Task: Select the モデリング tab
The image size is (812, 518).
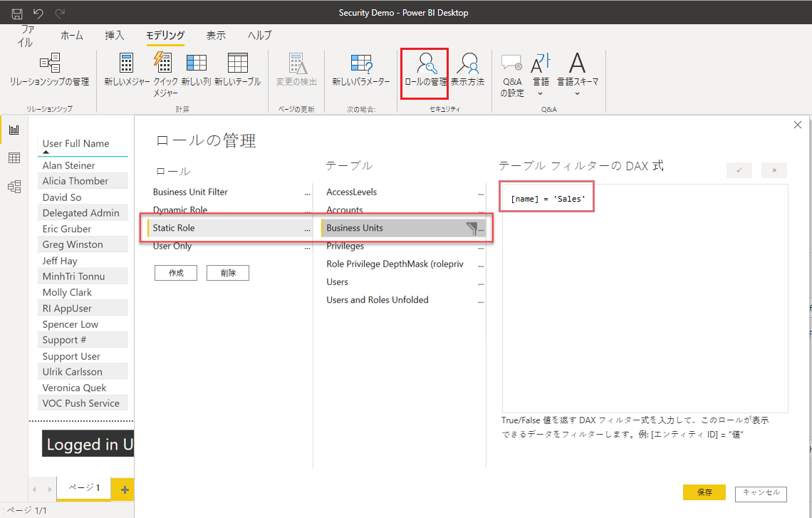Action: (165, 35)
